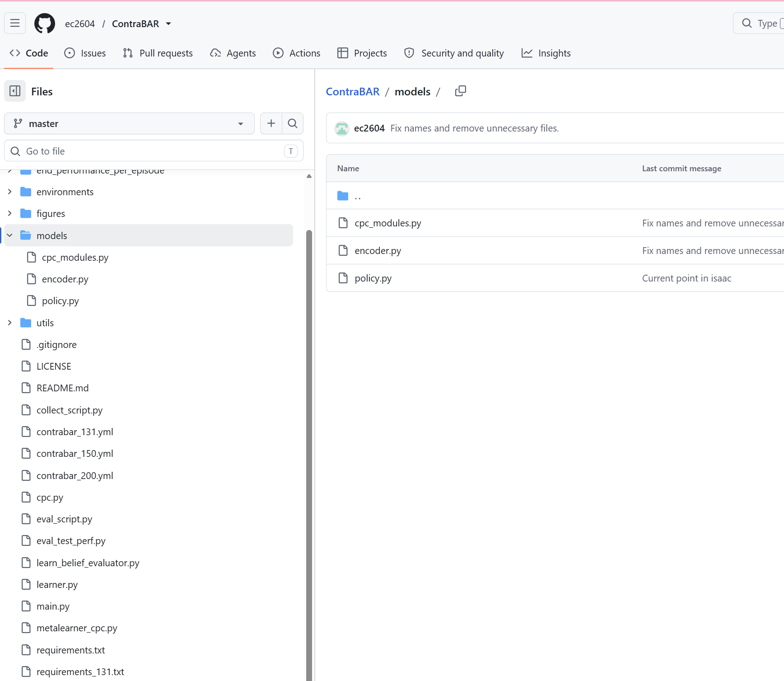The width and height of the screenshot is (784, 681).
Task: Open the latest commit message link
Action: 475,128
